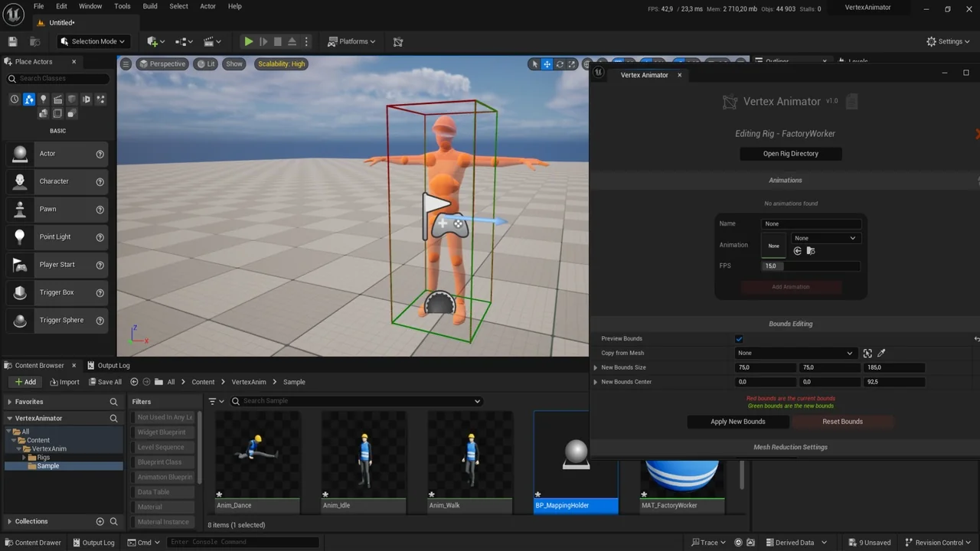Screen dimensions: 980x551
Task: Click the Play button to start simulation
Action: (x=247, y=41)
